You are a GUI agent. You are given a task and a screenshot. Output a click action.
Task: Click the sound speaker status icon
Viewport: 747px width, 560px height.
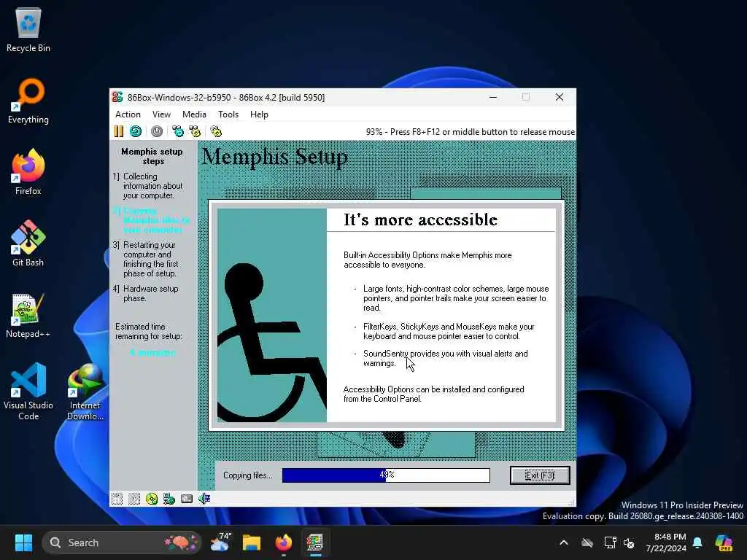coord(204,499)
